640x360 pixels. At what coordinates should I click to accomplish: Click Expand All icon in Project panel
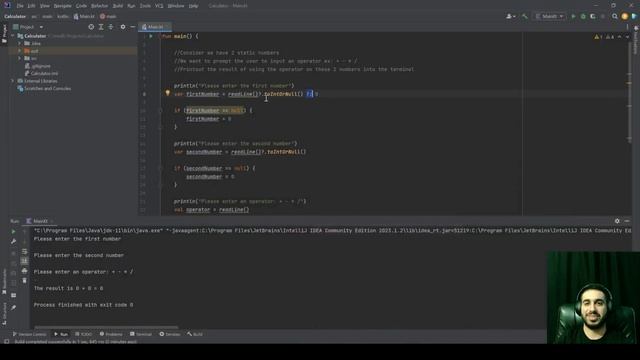tap(101, 27)
